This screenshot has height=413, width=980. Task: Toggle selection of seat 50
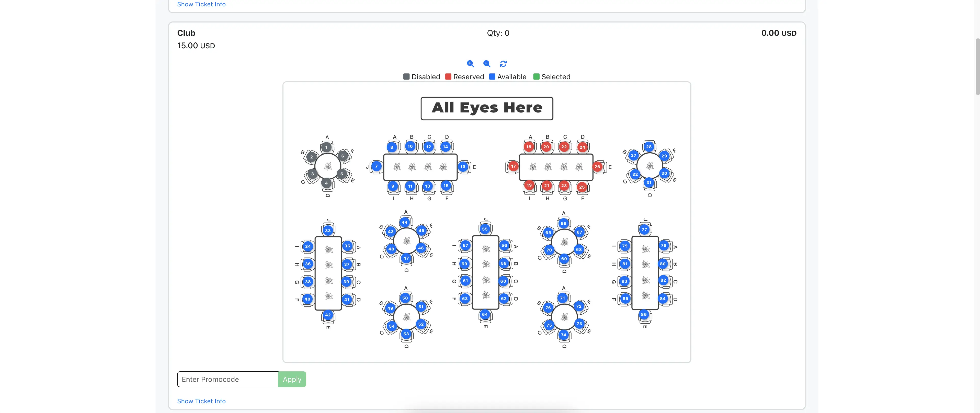click(405, 298)
